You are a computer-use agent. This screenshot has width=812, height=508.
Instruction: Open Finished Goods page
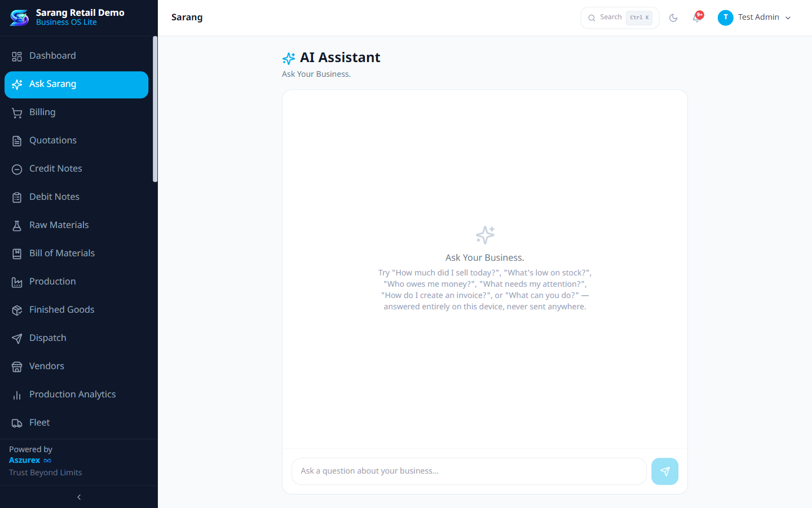[76, 310]
